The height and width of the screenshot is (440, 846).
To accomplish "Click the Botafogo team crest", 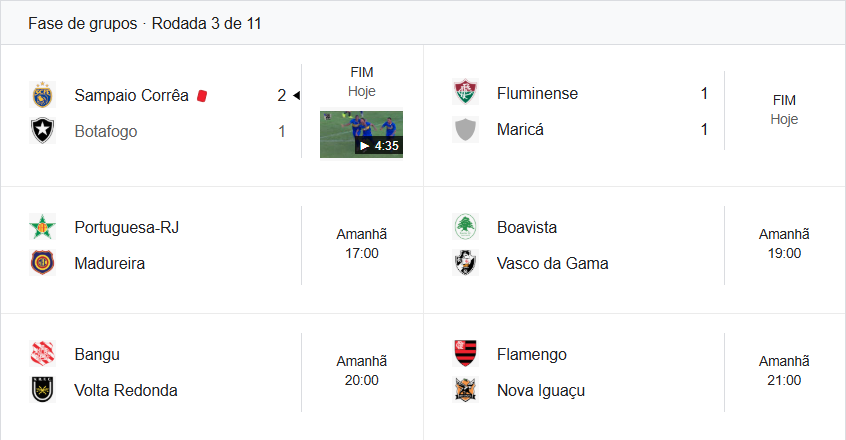I will (42, 131).
